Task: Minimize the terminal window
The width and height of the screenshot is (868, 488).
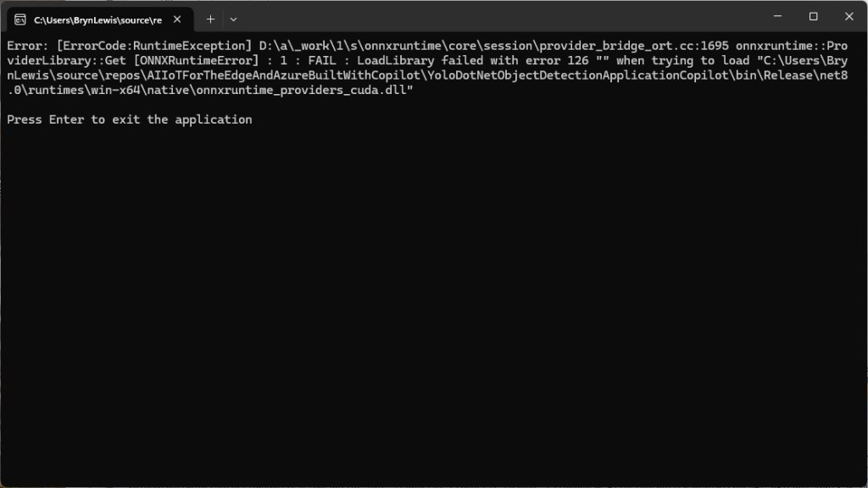Action: [776, 17]
